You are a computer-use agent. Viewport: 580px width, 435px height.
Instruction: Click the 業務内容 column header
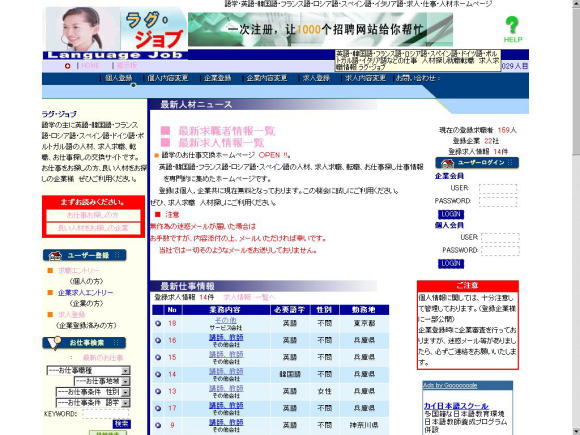tap(225, 310)
